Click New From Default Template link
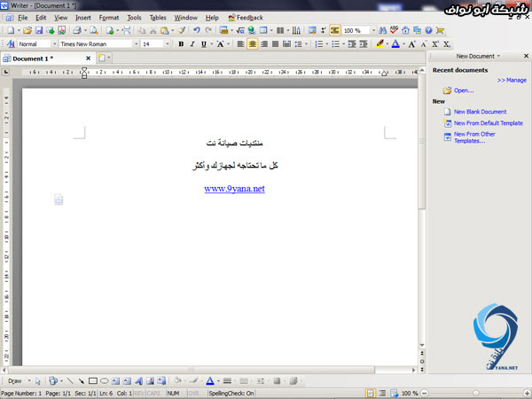532x399 pixels. point(489,123)
